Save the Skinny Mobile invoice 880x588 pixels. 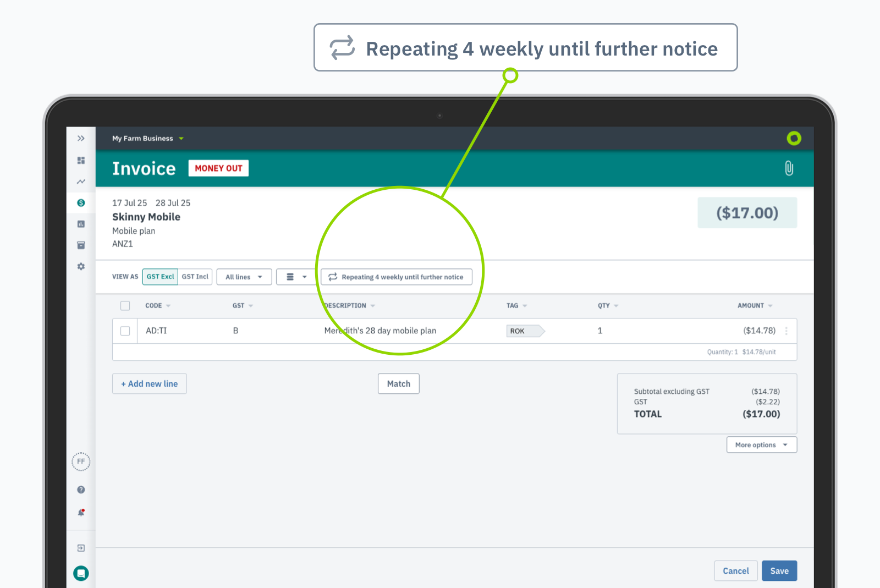coord(779,570)
